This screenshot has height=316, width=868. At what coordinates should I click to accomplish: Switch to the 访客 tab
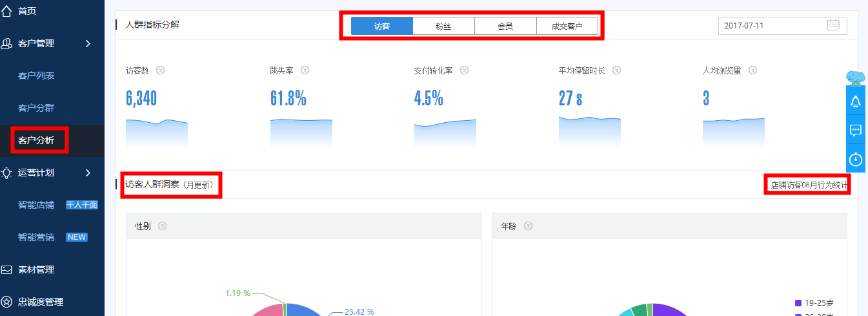pyautogui.click(x=382, y=26)
